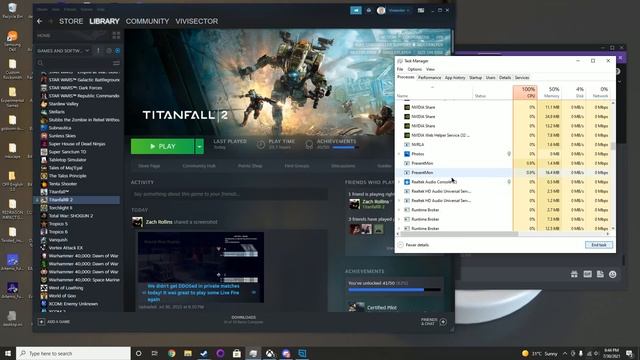Click Task Manager vertical scrollbar thumb
Screen dimensions: 640x360
click(x=613, y=146)
